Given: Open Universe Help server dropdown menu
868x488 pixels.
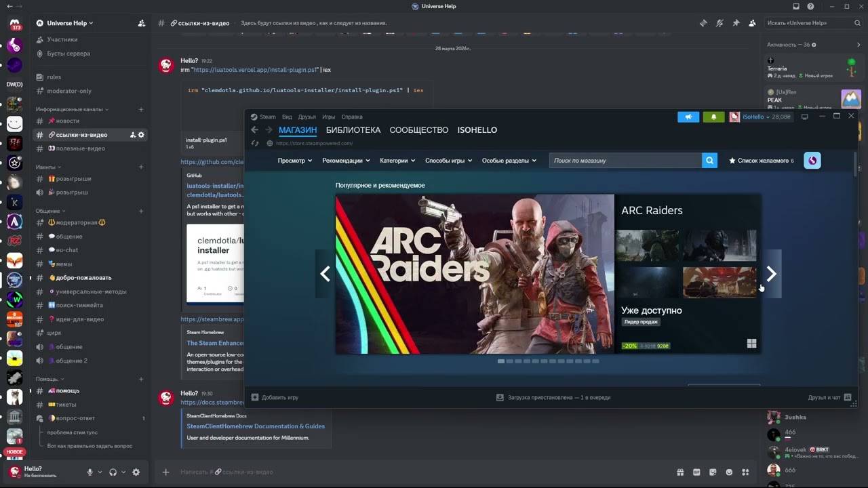Looking at the screenshot, I should (71, 23).
